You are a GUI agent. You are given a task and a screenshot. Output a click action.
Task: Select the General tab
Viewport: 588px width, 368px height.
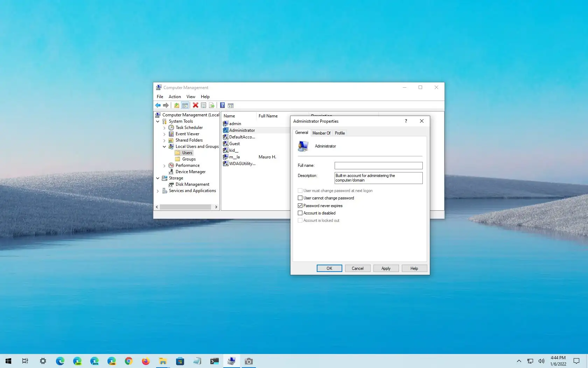pyautogui.click(x=302, y=132)
